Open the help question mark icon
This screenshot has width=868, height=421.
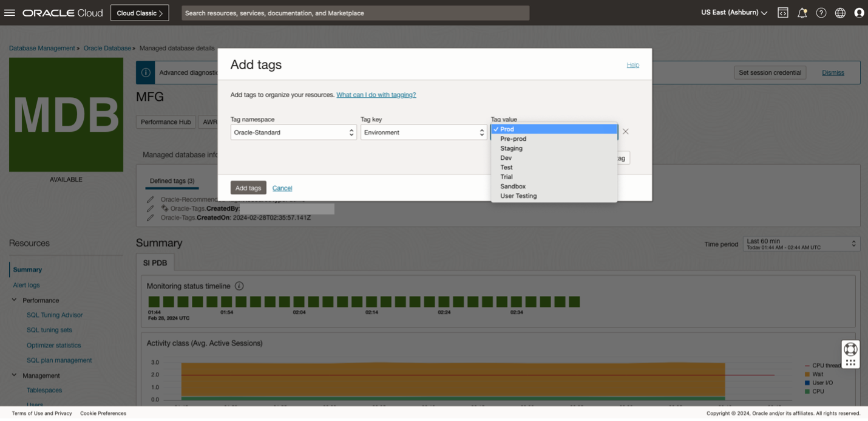point(821,13)
